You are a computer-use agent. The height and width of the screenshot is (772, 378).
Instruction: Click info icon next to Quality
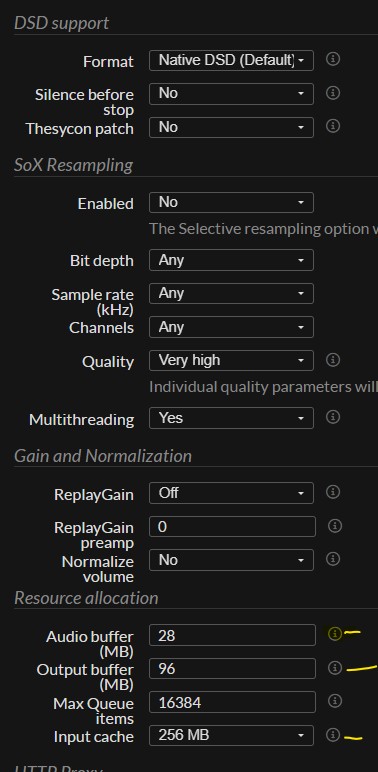[x=333, y=360]
